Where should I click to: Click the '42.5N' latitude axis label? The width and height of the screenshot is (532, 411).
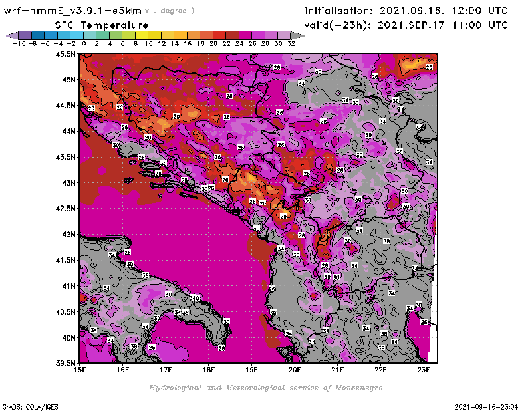[x=66, y=209]
